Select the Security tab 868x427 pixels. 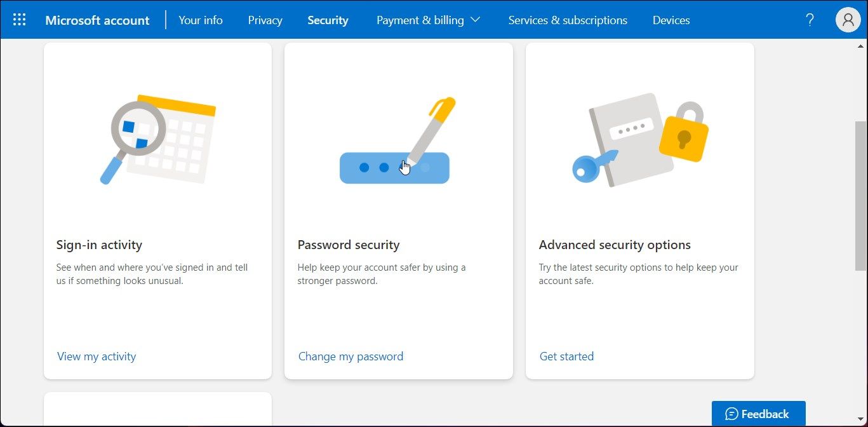click(x=328, y=20)
